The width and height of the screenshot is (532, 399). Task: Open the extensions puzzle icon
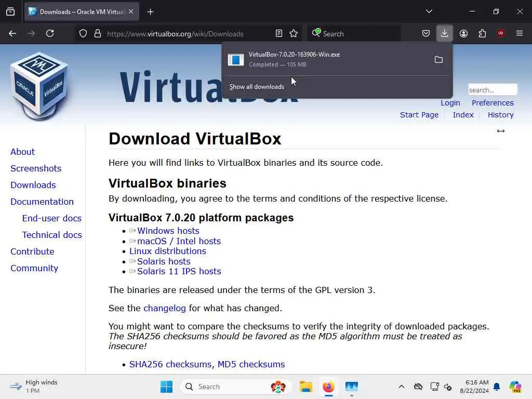point(482,33)
